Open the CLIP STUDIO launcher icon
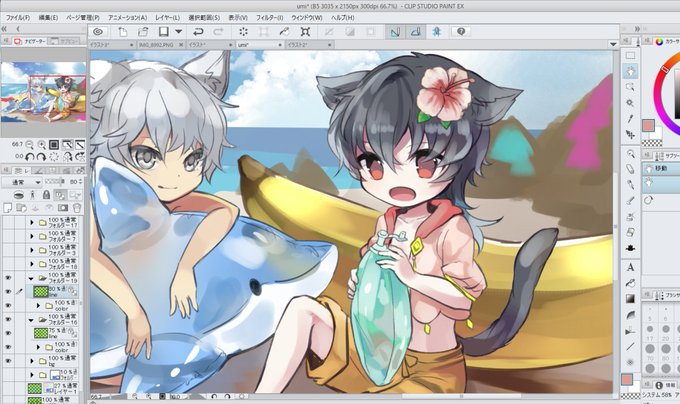Viewport: 680px width, 404px height. [98, 32]
